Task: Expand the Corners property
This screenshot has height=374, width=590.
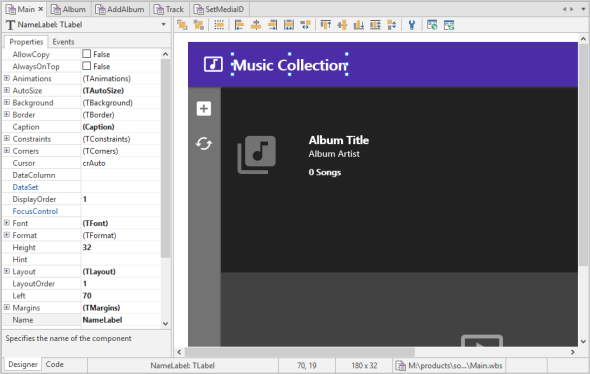Action: coord(7,151)
